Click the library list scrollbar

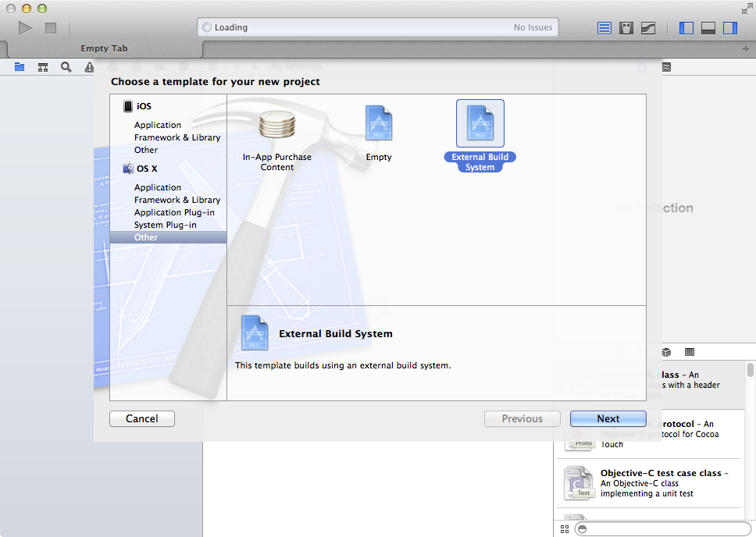(x=751, y=370)
